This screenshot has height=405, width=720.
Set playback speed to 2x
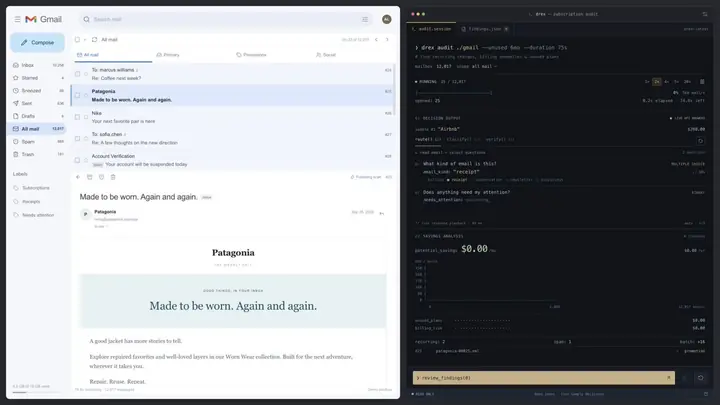pyautogui.click(x=657, y=82)
